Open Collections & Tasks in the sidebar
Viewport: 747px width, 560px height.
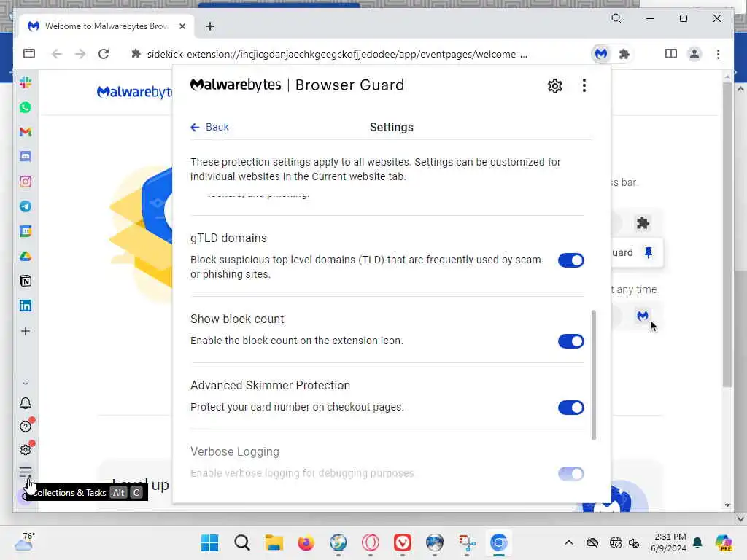pyautogui.click(x=26, y=472)
